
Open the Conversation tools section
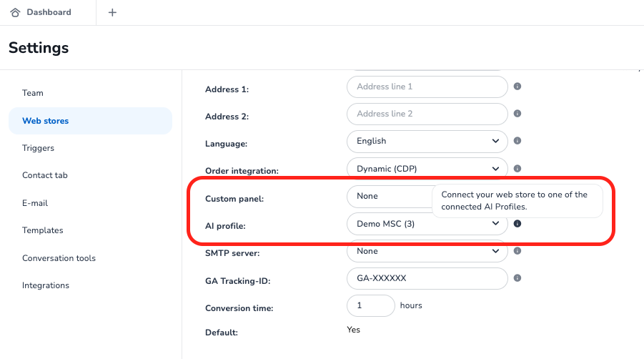pos(59,258)
